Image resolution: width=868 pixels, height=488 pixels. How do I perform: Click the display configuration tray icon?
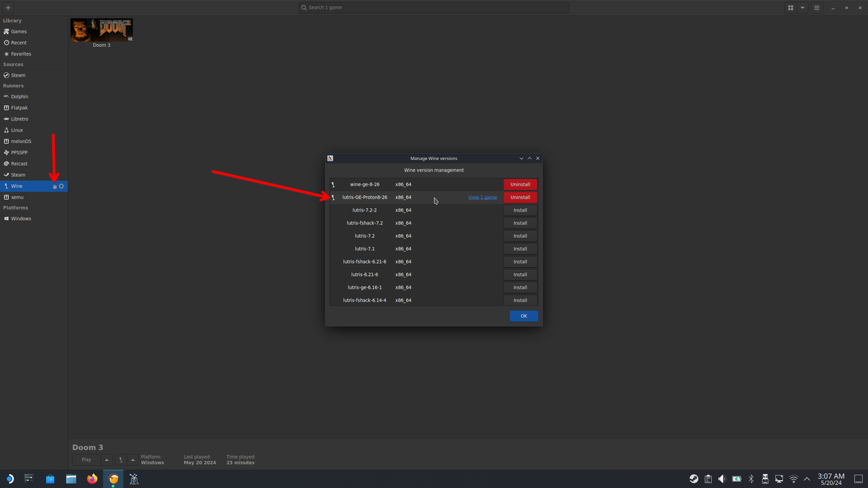[779, 479]
